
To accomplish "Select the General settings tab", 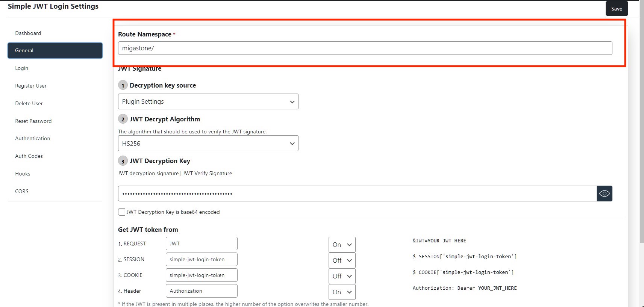I will (x=55, y=50).
